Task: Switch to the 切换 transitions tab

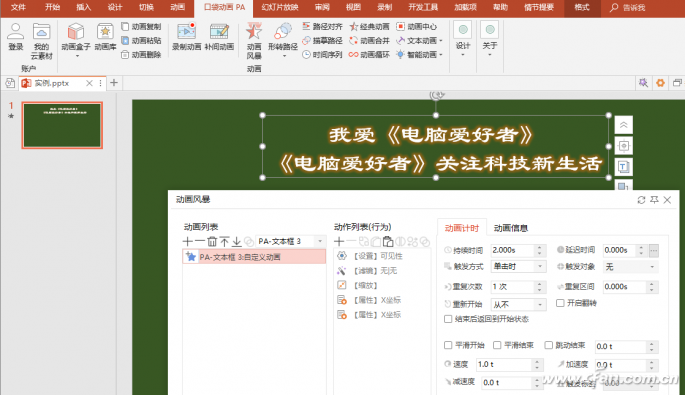Action: [x=146, y=7]
